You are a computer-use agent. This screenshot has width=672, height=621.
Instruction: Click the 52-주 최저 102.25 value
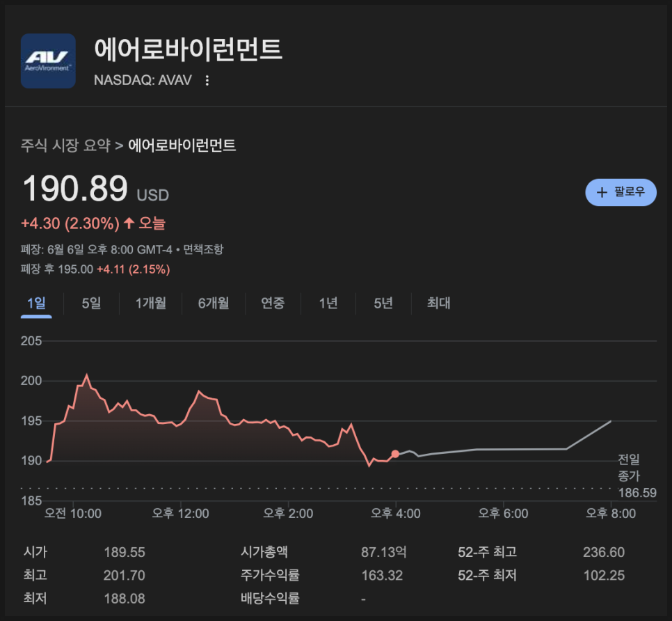pos(604,575)
